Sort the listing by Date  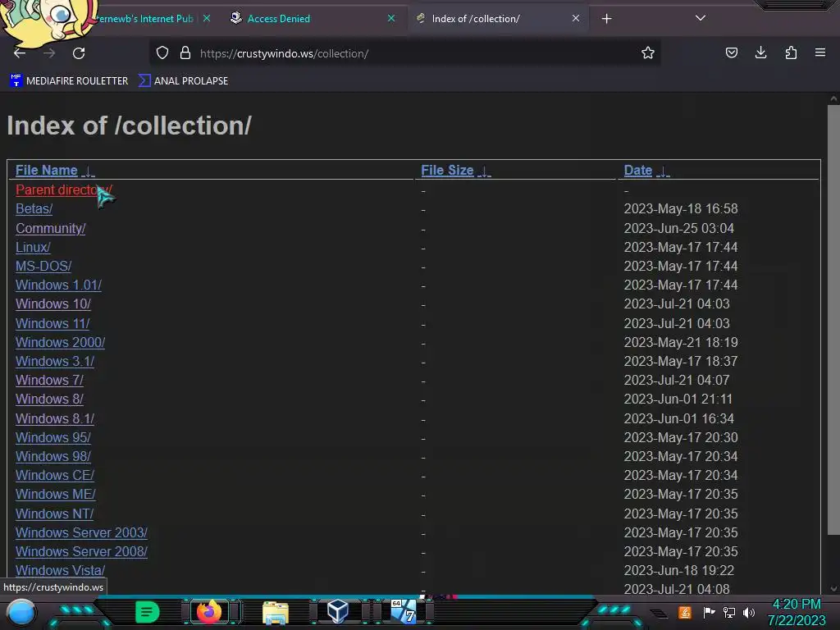[x=638, y=171]
